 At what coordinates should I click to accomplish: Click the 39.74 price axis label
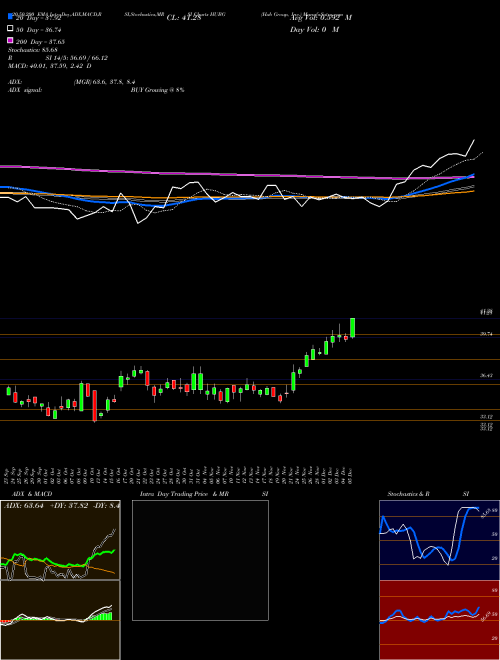pos(486,334)
